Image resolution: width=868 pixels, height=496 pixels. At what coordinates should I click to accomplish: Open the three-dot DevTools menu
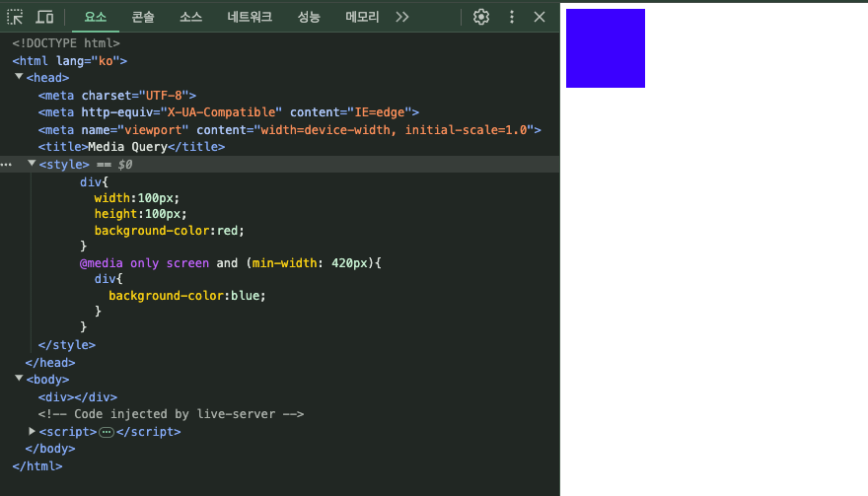pos(512,17)
